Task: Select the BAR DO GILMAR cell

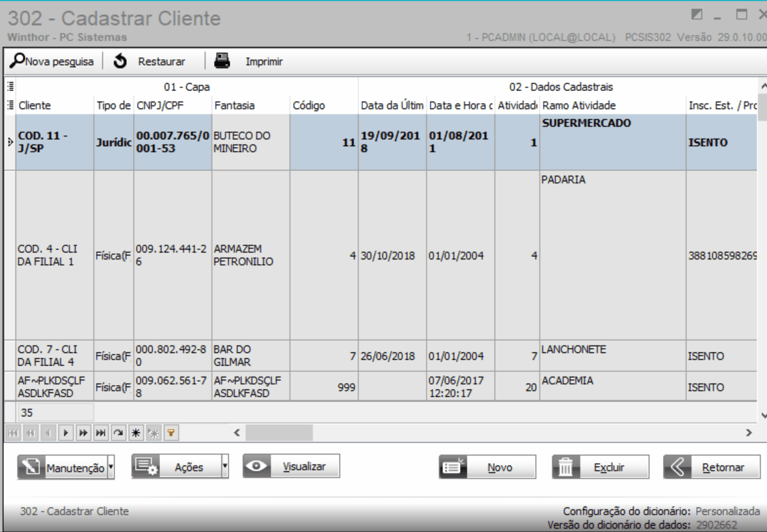Action: (250, 356)
